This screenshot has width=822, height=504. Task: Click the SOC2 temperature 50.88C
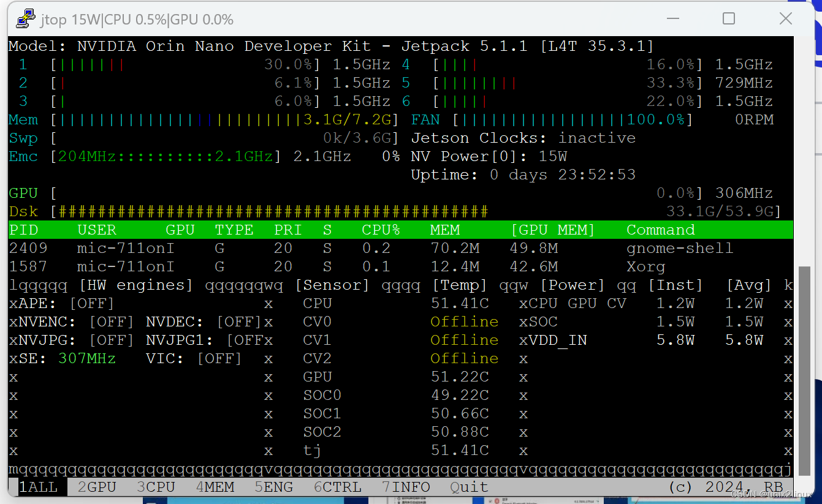point(460,432)
